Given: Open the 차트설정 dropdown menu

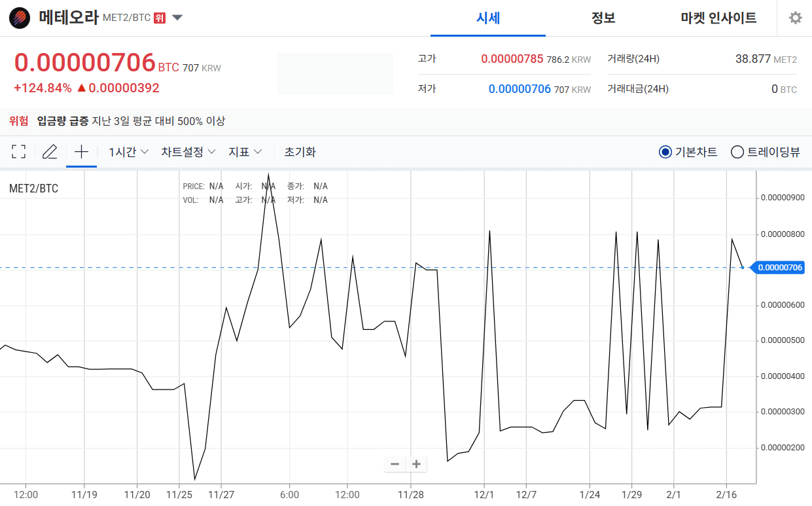Looking at the screenshot, I should tap(188, 152).
